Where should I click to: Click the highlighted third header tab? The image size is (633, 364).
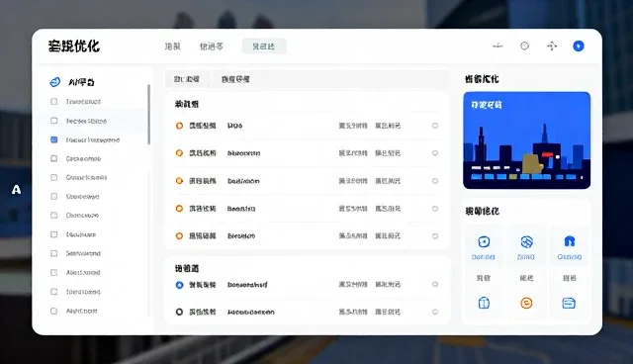tap(264, 46)
